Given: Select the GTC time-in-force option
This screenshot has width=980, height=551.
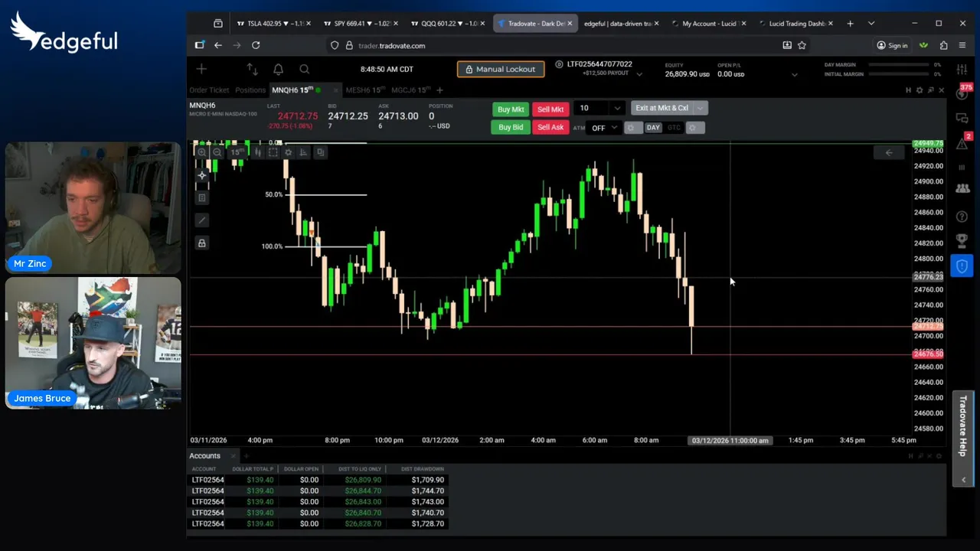Looking at the screenshot, I should click(x=674, y=128).
